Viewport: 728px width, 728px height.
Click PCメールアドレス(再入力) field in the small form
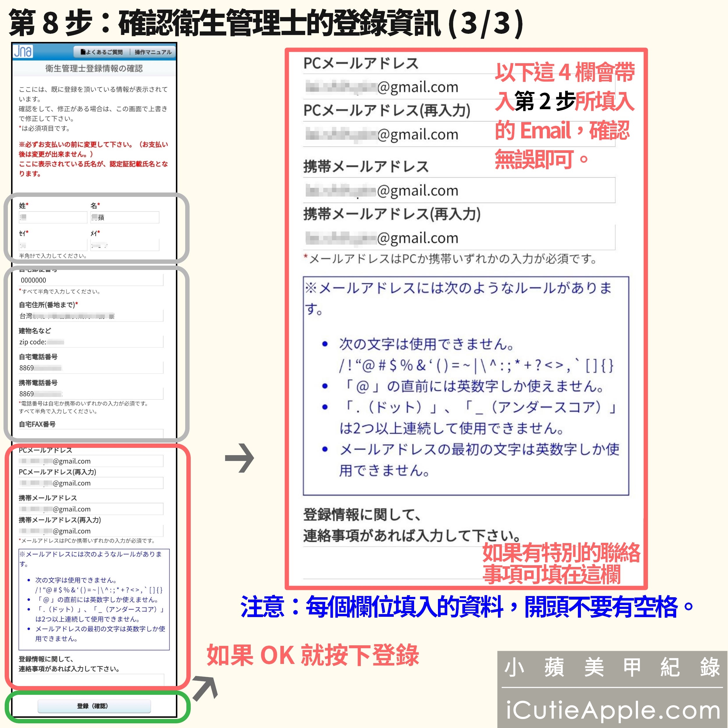[x=91, y=483]
